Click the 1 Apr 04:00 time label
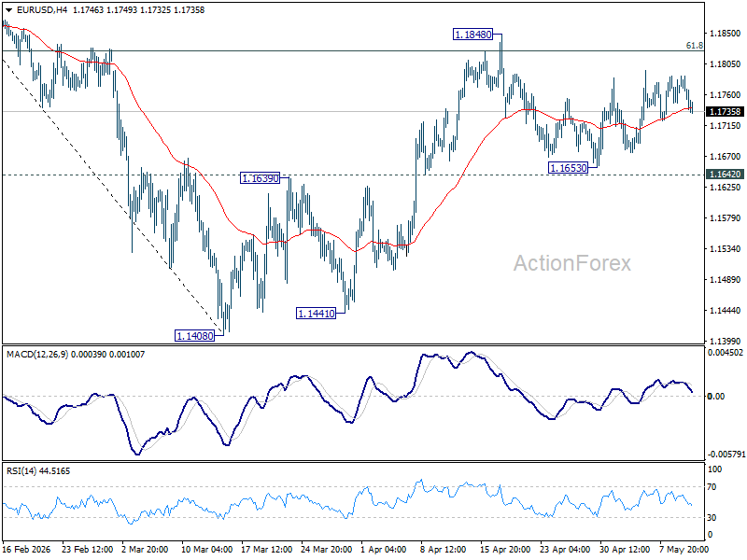This screenshot has width=747, height=560. click(384, 549)
